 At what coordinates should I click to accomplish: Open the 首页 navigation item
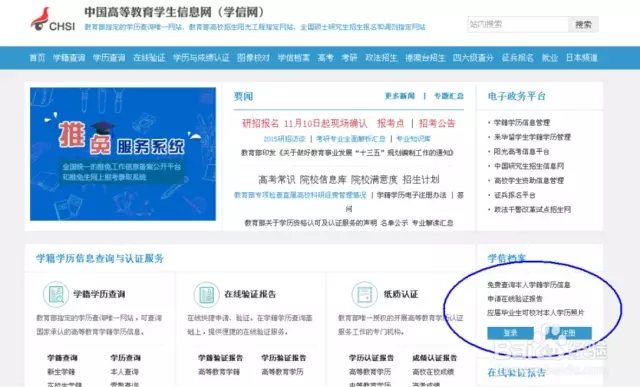[37, 58]
